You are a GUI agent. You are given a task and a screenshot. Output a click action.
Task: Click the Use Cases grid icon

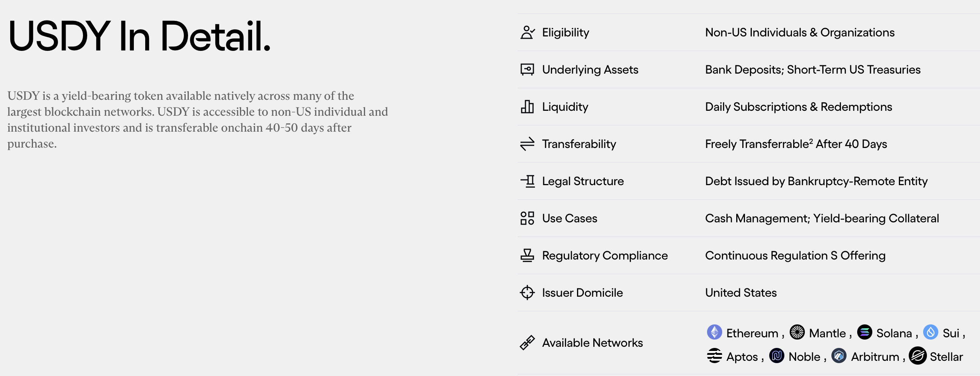527,219
